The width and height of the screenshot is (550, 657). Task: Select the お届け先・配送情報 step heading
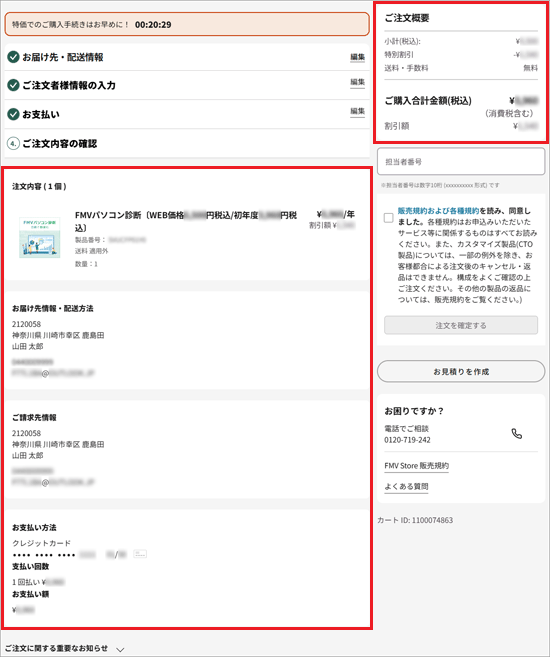coord(63,57)
